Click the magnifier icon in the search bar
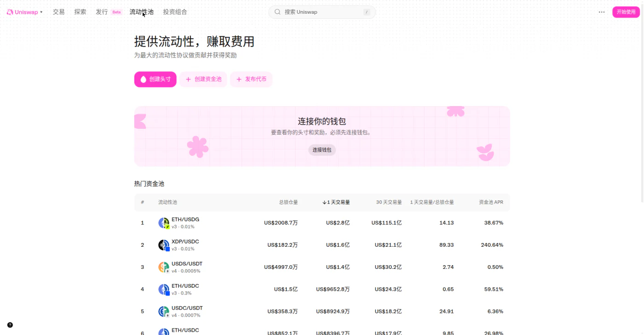This screenshot has width=644, height=335. click(x=277, y=12)
